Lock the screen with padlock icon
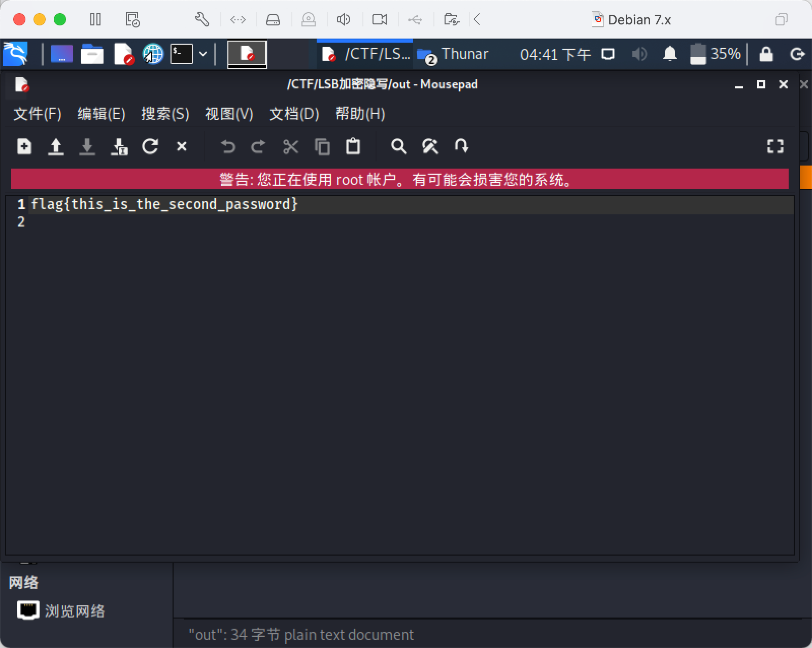The height and width of the screenshot is (648, 812). pyautogui.click(x=766, y=54)
